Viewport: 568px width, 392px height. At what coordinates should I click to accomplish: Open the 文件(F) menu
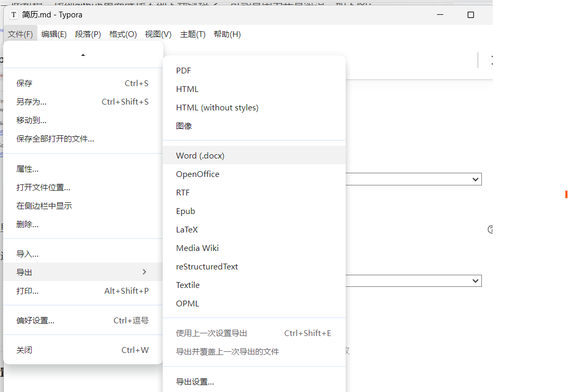pos(20,34)
